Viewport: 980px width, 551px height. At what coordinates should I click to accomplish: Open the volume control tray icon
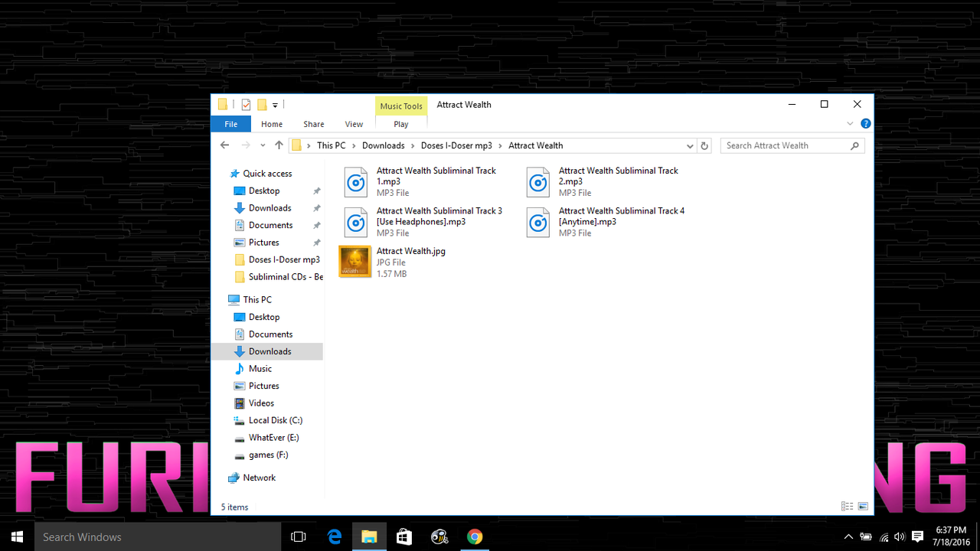tap(900, 537)
